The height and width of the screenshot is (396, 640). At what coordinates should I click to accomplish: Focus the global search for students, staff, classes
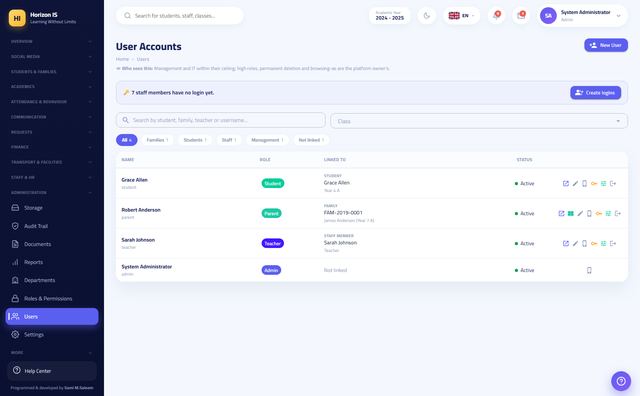click(x=180, y=16)
